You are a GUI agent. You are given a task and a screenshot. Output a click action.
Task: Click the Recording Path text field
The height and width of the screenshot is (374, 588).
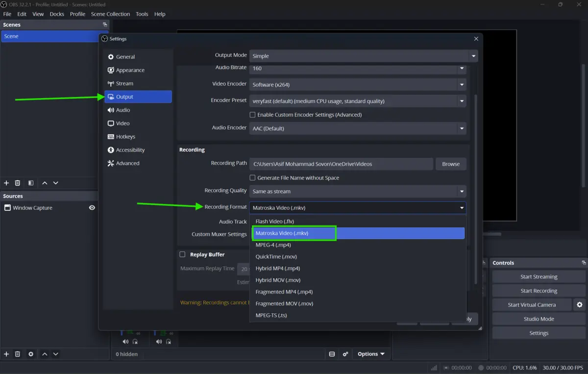click(341, 164)
